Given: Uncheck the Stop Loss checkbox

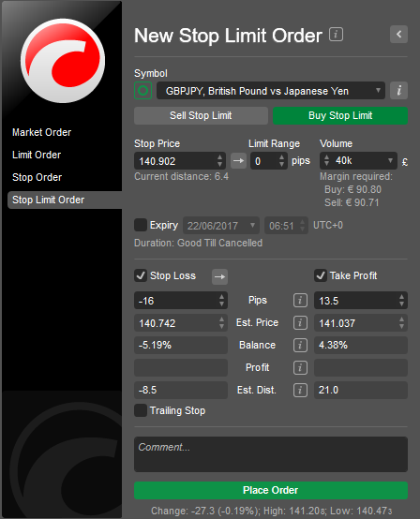Looking at the screenshot, I should 141,275.
